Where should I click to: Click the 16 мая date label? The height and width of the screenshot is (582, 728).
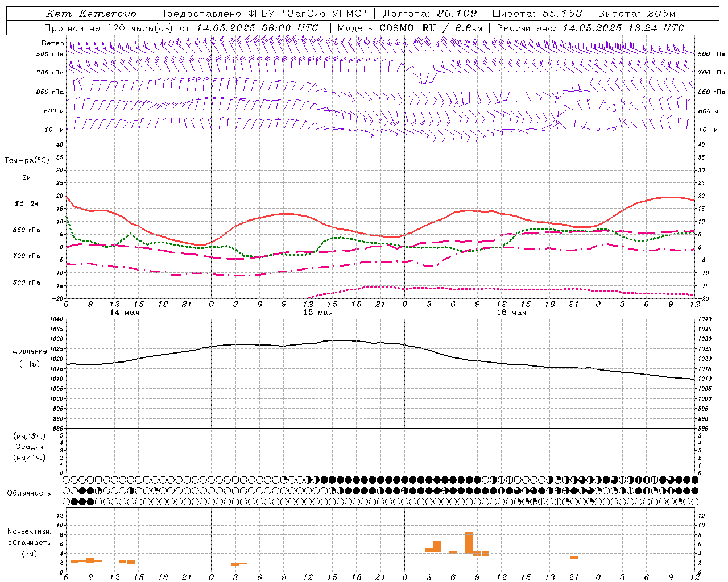click(511, 313)
